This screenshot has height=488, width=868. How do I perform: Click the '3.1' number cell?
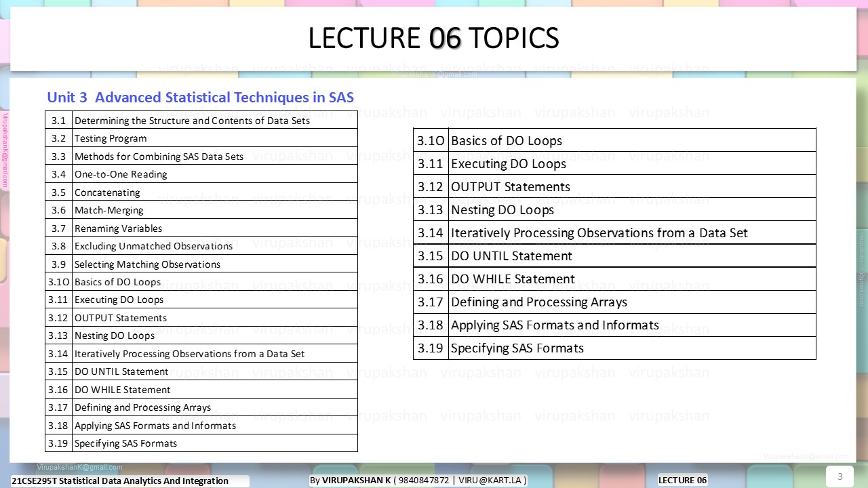58,120
